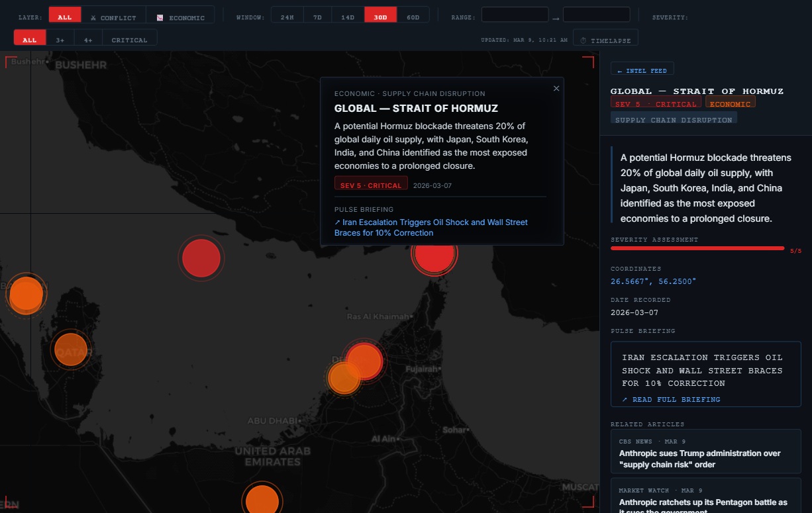Click the red marker in central gulf
The width and height of the screenshot is (812, 513).
[x=201, y=258]
